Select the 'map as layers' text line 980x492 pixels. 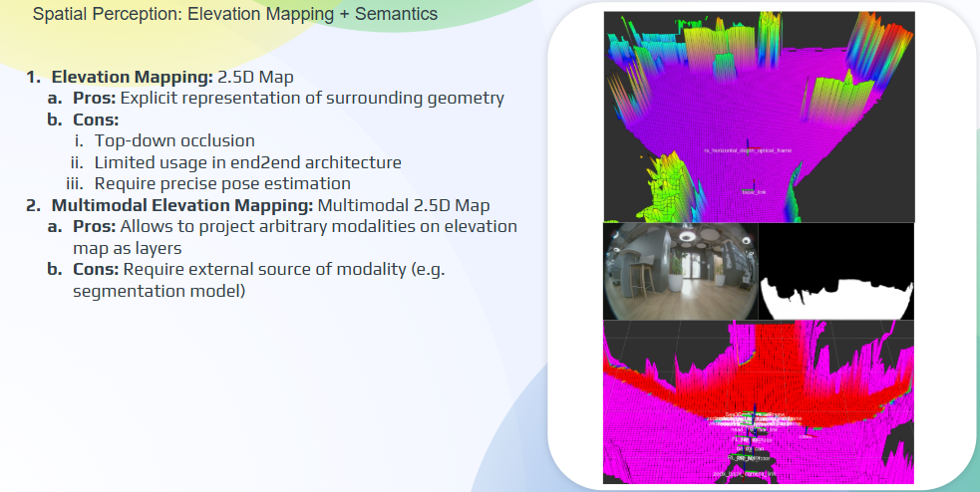coord(127,248)
